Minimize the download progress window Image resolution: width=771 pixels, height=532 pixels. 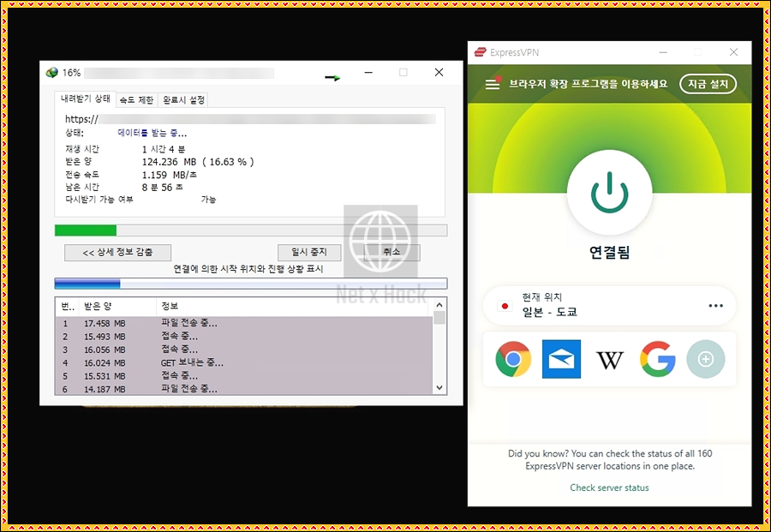coord(368,72)
